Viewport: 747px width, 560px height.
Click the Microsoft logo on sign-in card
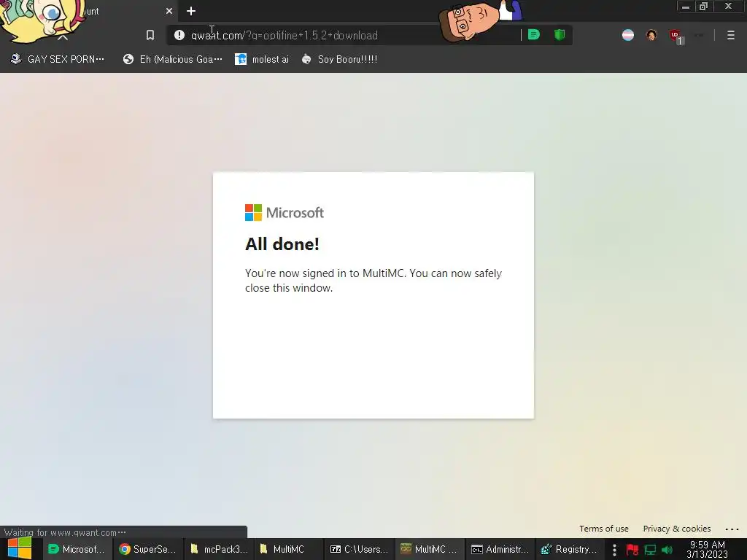[285, 212]
